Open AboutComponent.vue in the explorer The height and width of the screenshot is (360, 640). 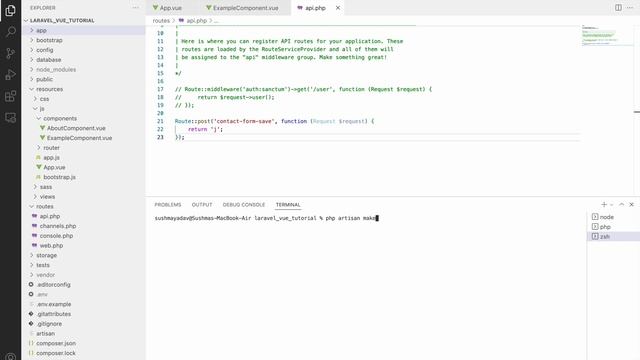tap(83, 128)
